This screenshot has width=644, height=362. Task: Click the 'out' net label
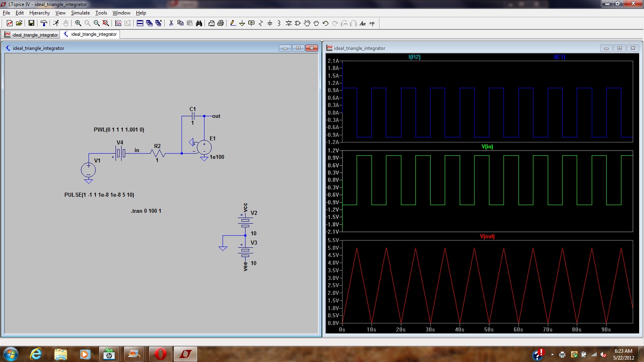point(216,116)
